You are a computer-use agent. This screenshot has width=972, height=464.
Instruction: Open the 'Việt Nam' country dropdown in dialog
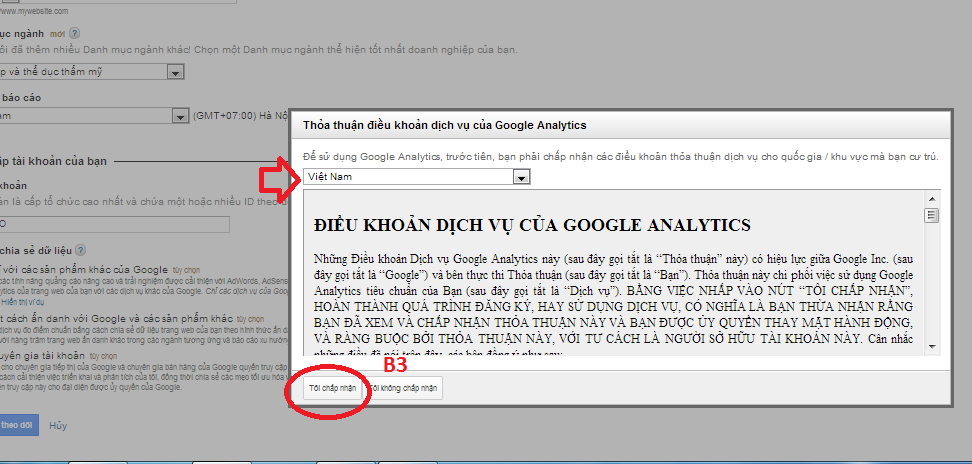tap(417, 177)
